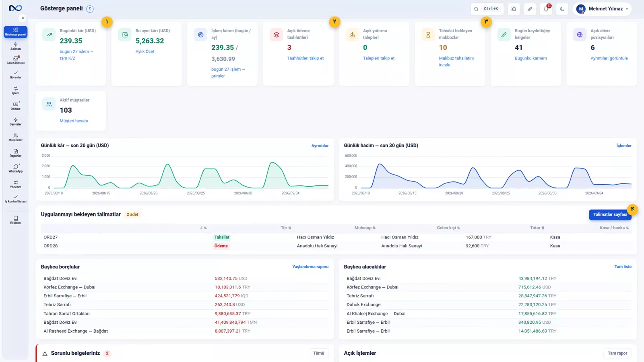The width and height of the screenshot is (644, 362).
Task: Click the bug report icon in top bar
Action: click(514, 9)
